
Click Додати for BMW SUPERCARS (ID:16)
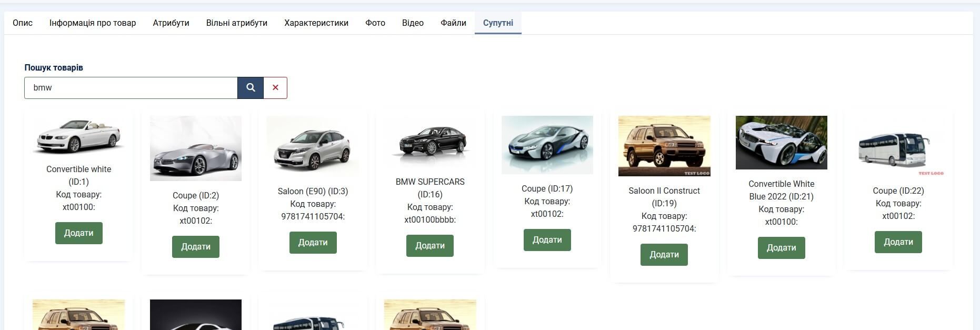coord(430,246)
